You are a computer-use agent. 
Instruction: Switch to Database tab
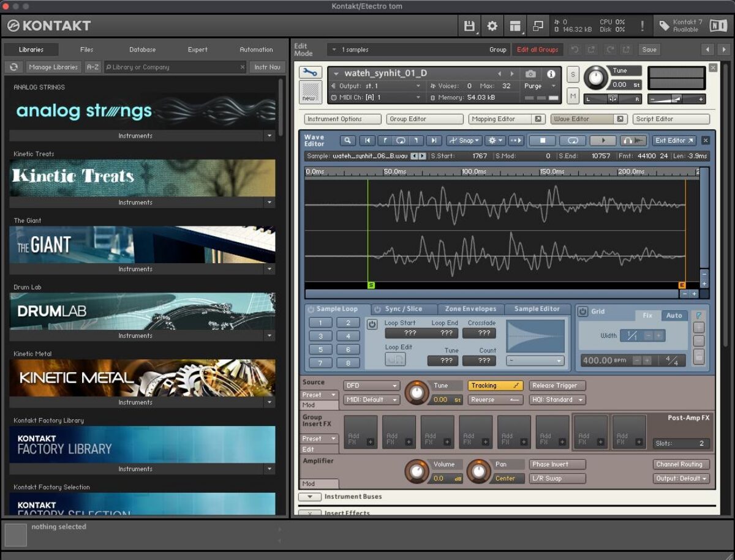pyautogui.click(x=143, y=50)
